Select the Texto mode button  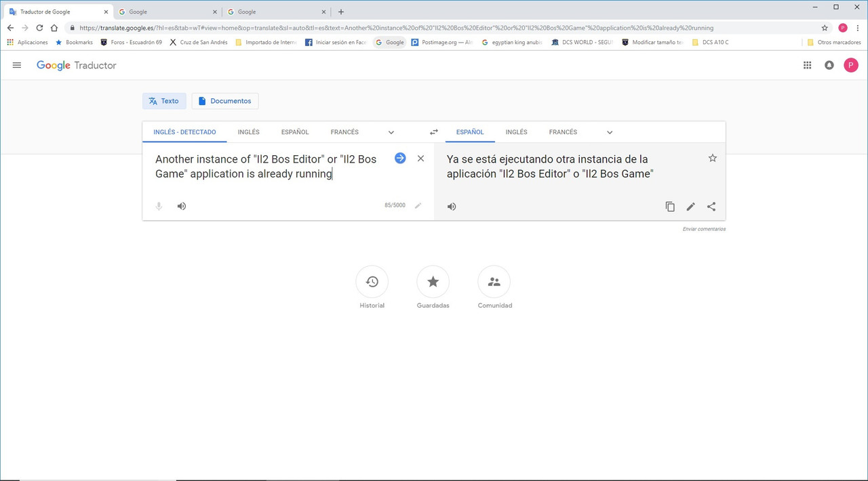pos(163,101)
